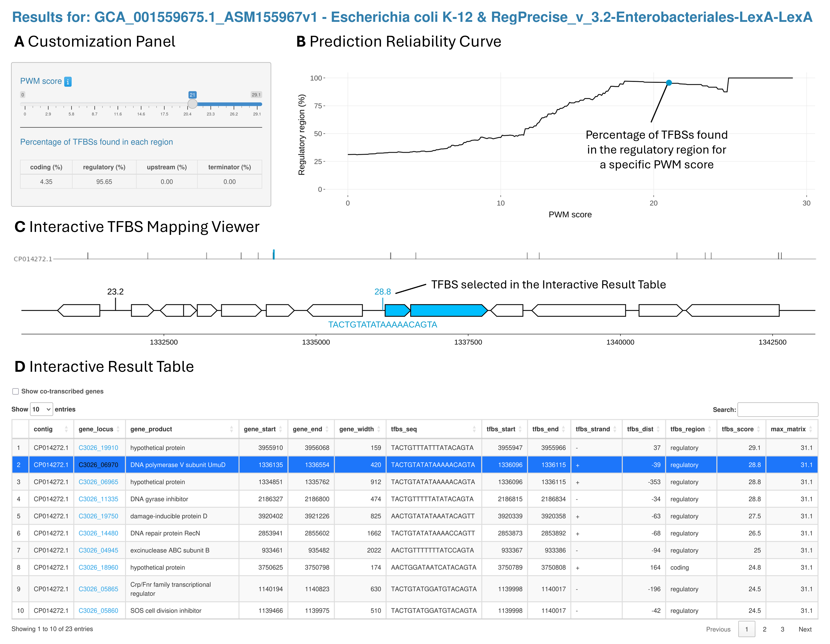
Task: Sort by tfbs_dist column arrows
Action: (x=658, y=429)
